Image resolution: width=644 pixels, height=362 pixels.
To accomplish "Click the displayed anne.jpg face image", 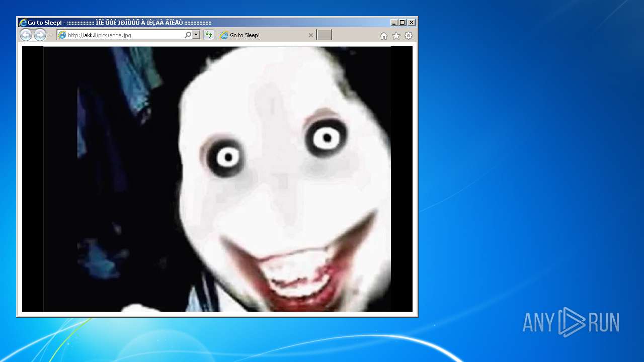I will point(217,179).
